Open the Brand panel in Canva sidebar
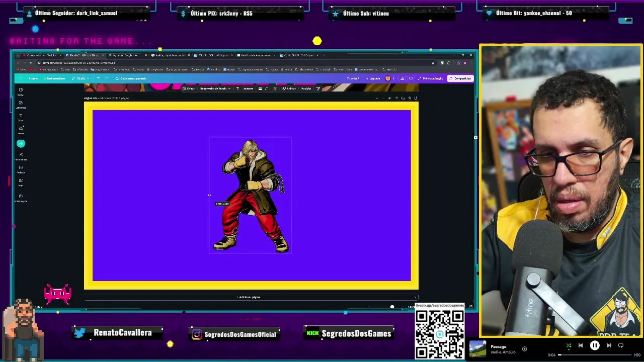The image size is (644, 362). 21,130
